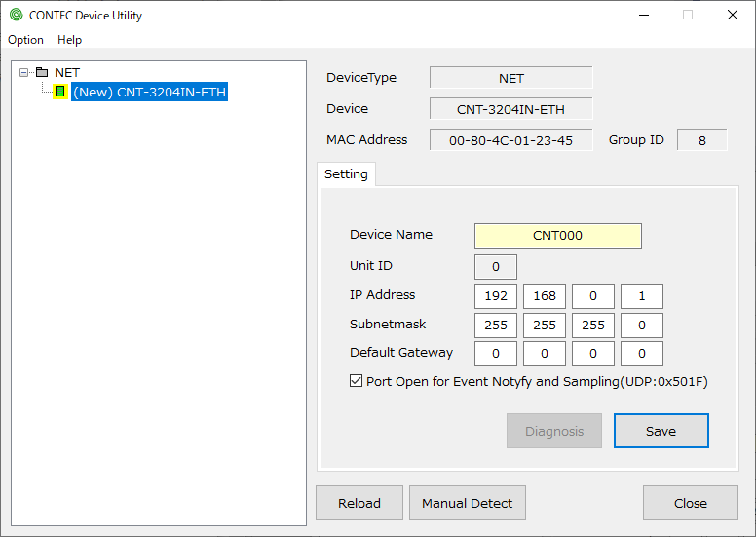Click the Save button
The width and height of the screenshot is (756, 537).
tap(661, 431)
